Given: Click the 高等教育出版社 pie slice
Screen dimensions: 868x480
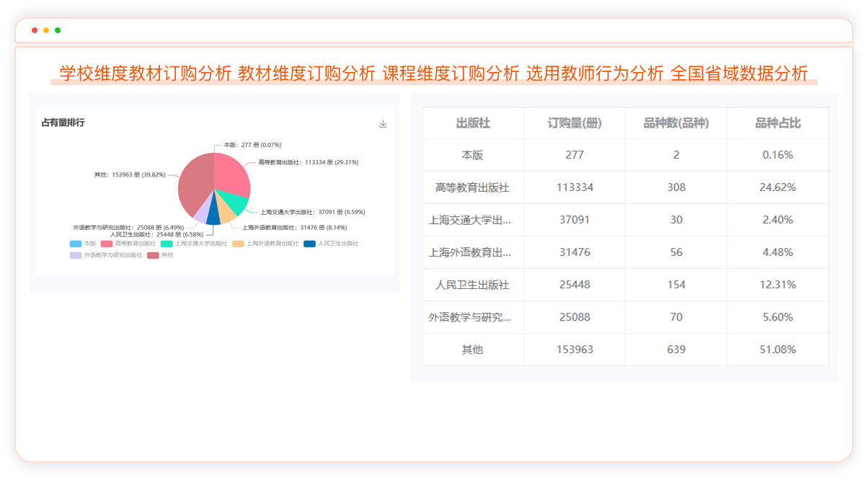Looking at the screenshot, I should point(233,174).
